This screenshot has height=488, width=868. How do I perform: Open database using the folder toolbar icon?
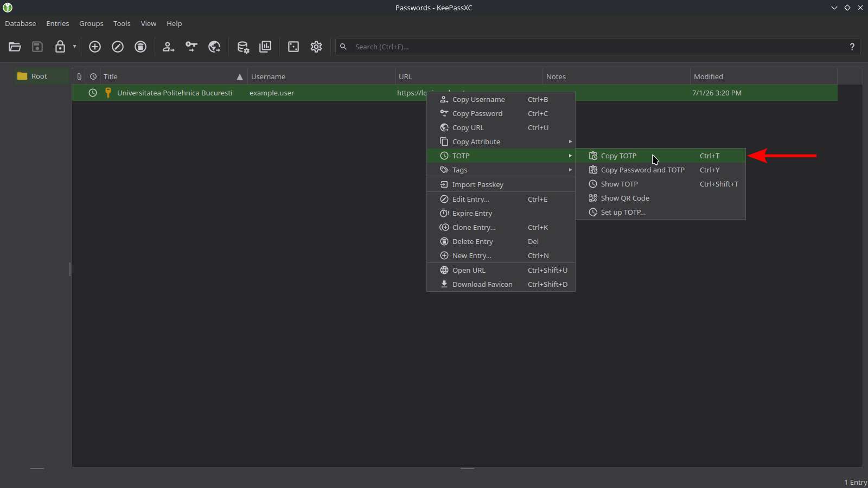tap(15, 47)
